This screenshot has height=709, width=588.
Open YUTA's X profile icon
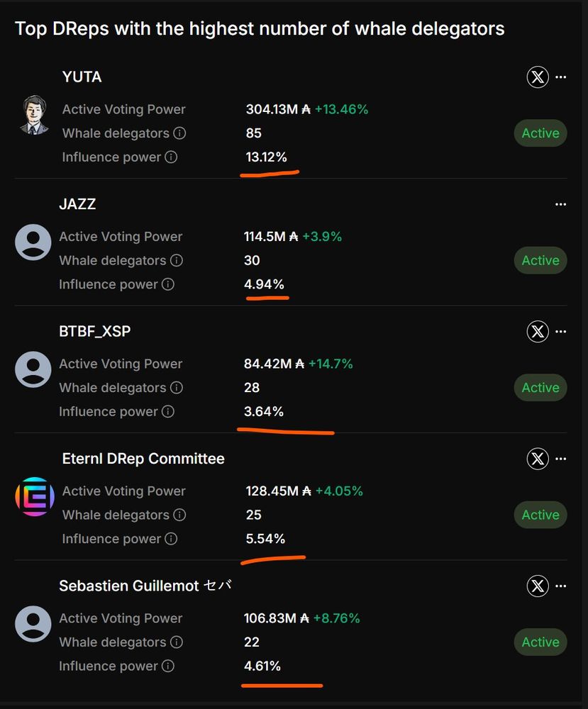coord(538,77)
